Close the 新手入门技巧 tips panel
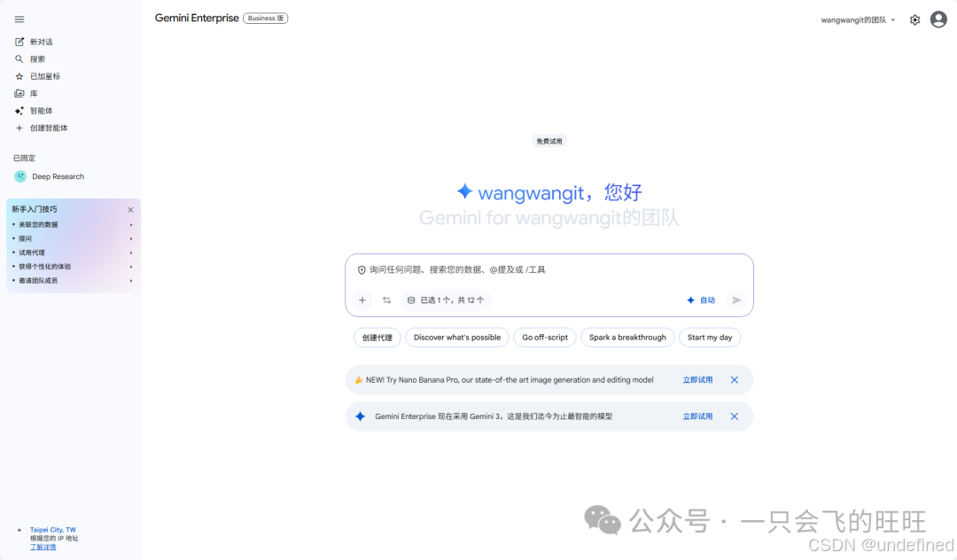 click(x=130, y=210)
